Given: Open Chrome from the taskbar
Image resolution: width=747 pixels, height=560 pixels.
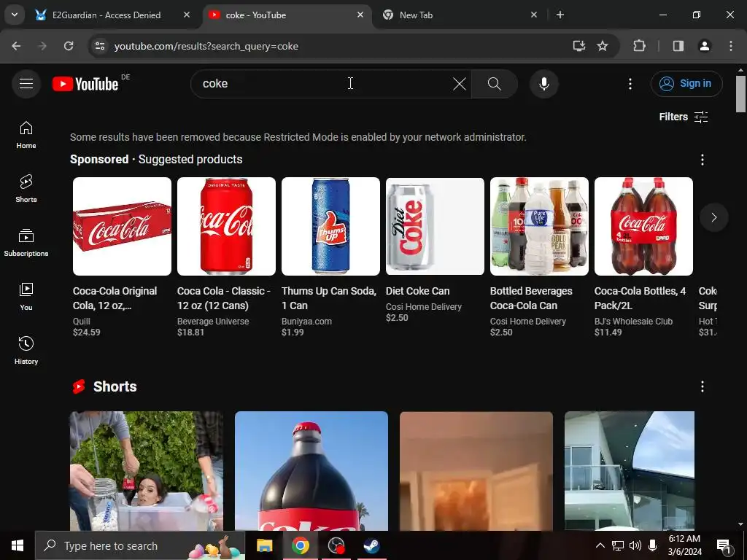Looking at the screenshot, I should [300, 545].
